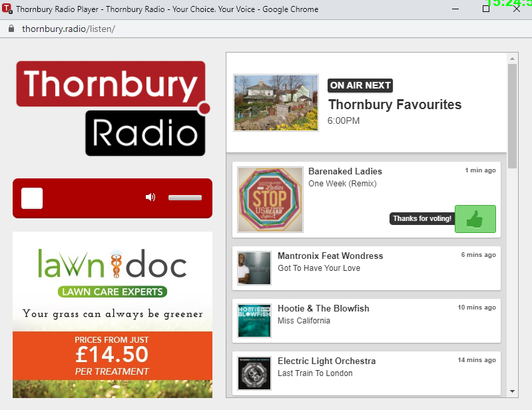Click the LAWN CARE EXPERTS green badge
The image size is (532, 410).
click(113, 292)
